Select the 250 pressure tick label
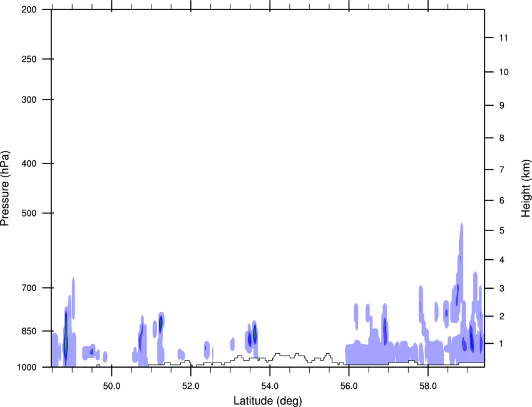Screen dimensions: 532x407 click(29, 59)
